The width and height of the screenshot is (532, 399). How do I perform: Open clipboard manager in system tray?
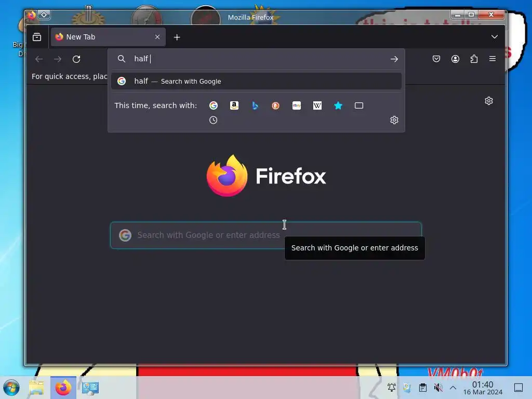pos(422,388)
